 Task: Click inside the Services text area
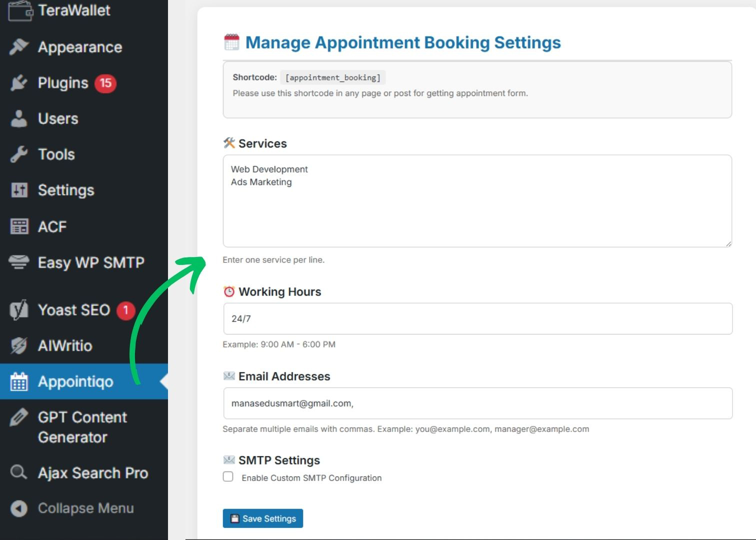(477, 210)
